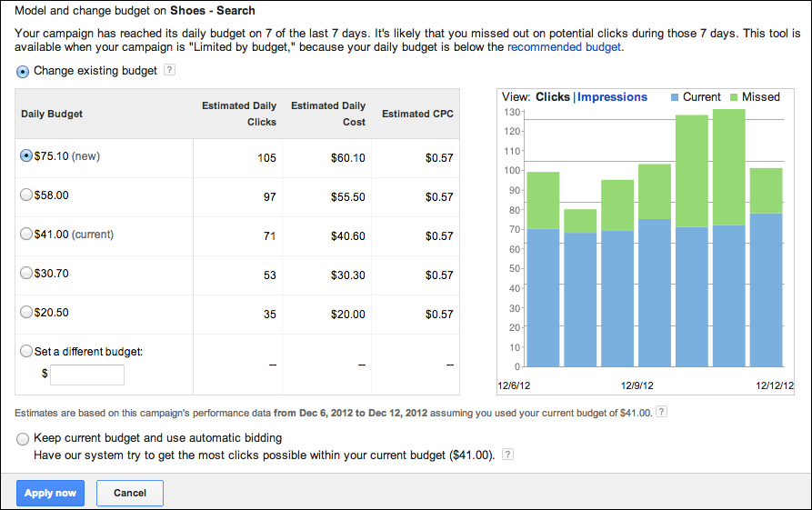
Task: Select Keep current budget and use automatic bidding
Action: 23,438
